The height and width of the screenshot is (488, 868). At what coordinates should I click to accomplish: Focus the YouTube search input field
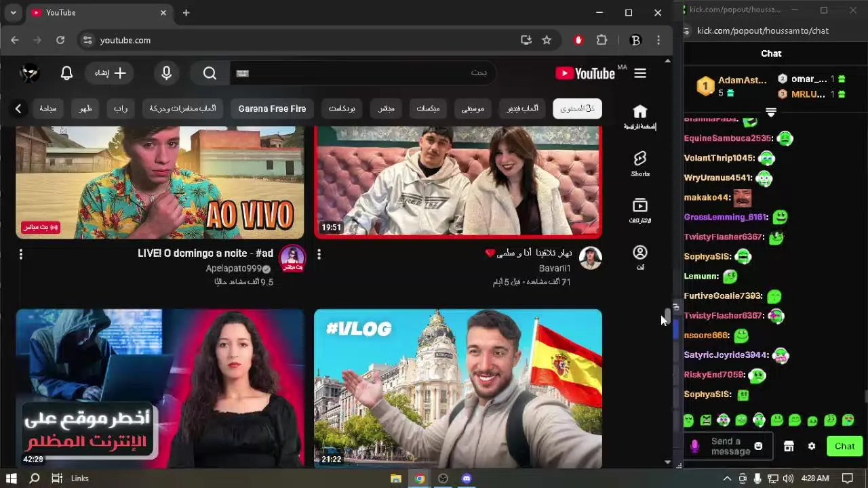coord(363,73)
